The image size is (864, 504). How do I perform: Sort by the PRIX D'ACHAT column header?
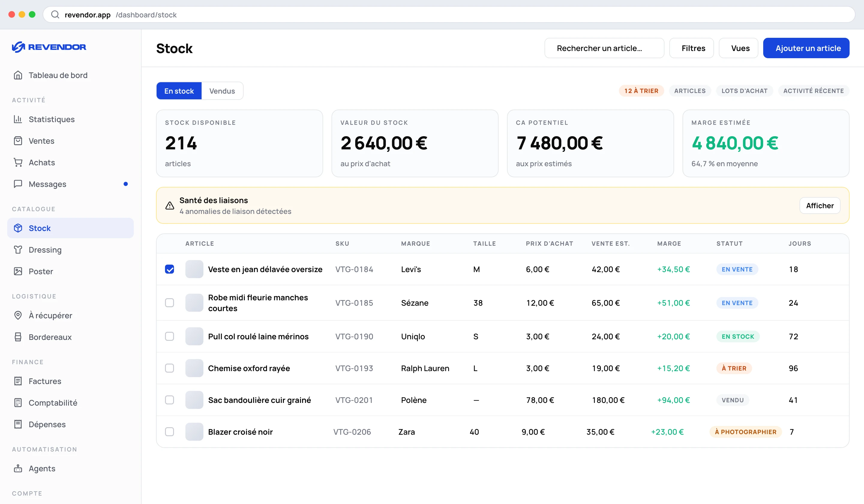coord(549,243)
